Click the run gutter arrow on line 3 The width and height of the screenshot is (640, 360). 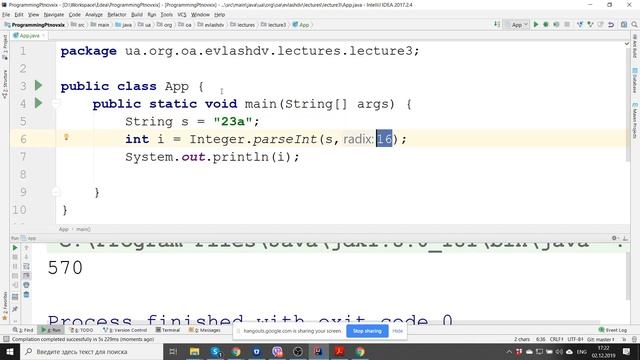39,85
